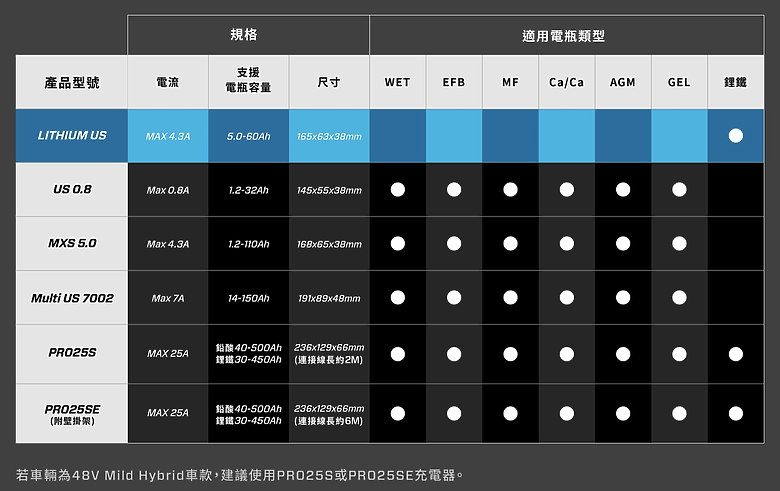780x491 pixels.
Task: Click the MF dot in PRO25SE row
Action: pyautogui.click(x=510, y=413)
